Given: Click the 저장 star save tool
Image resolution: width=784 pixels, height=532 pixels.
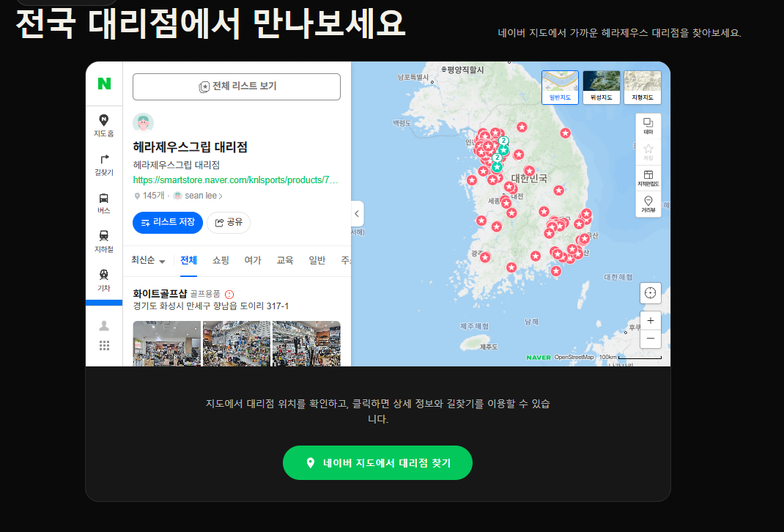Looking at the screenshot, I should [x=648, y=152].
